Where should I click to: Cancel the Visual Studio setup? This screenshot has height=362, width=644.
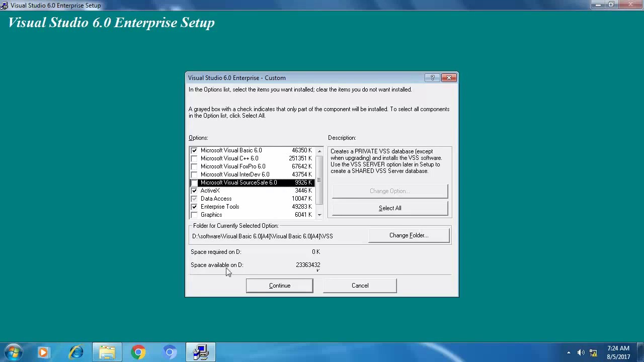coord(360,286)
